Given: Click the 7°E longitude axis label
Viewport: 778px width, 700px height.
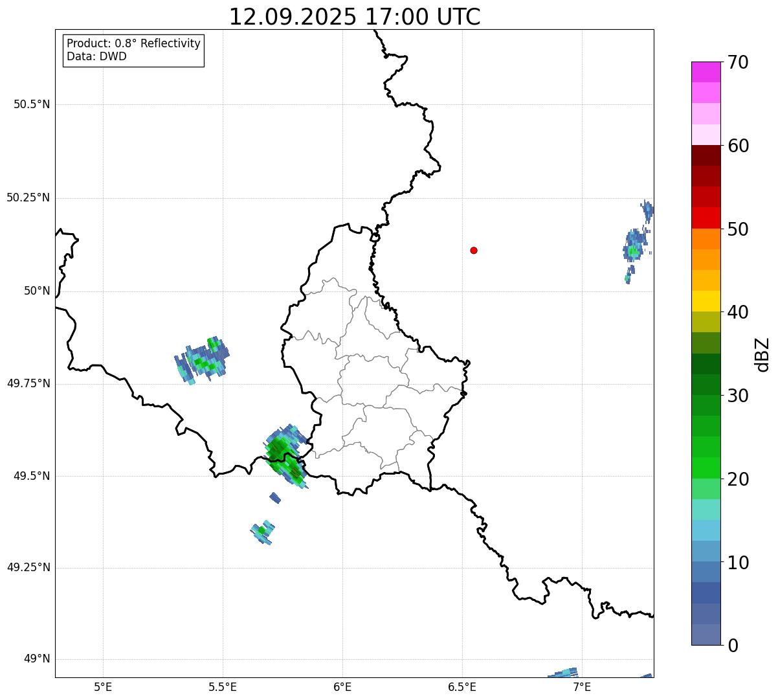Looking at the screenshot, I should point(582,686).
